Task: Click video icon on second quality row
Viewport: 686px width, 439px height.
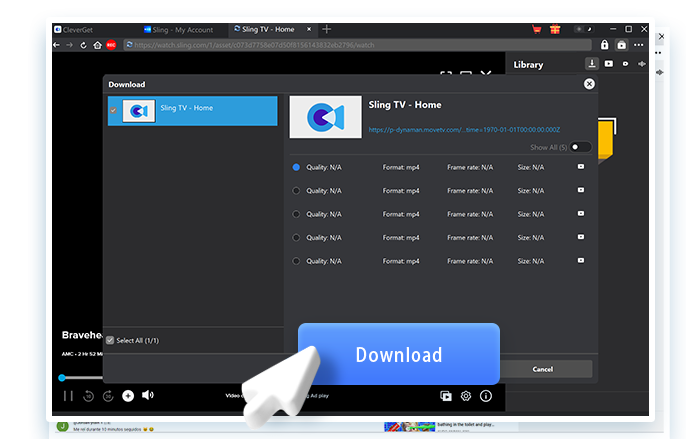Action: pos(581,190)
